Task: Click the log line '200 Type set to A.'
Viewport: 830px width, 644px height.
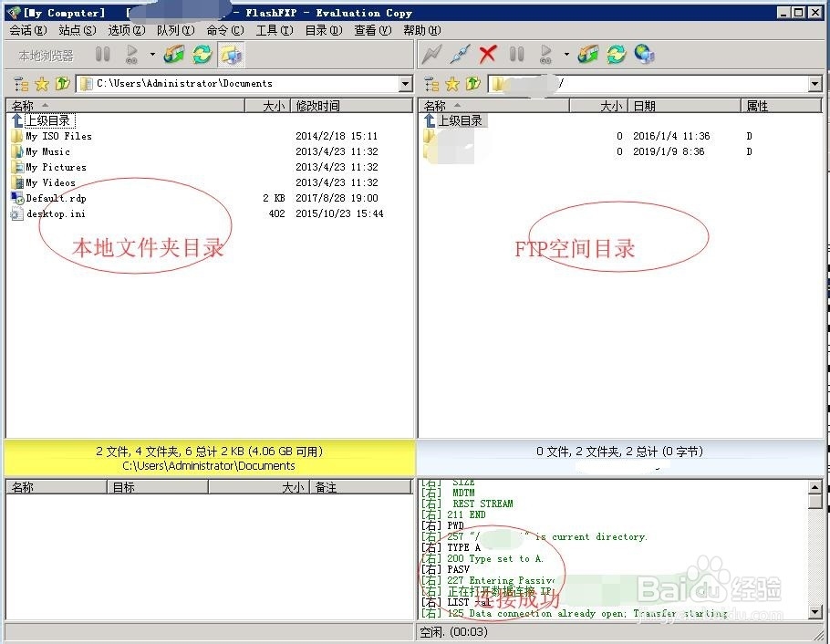Action: pyautogui.click(x=482, y=558)
